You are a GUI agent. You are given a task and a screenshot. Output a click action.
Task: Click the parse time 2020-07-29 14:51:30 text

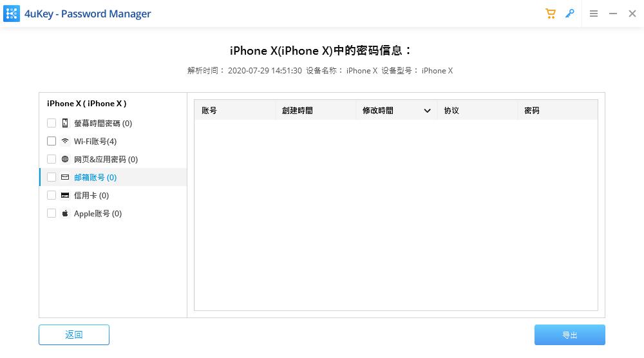coord(265,71)
